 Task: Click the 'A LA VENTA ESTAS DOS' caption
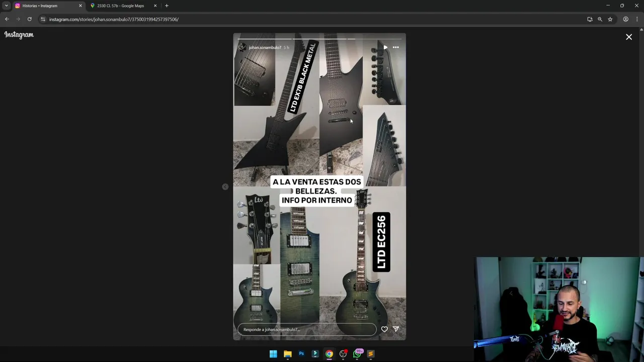click(x=317, y=182)
